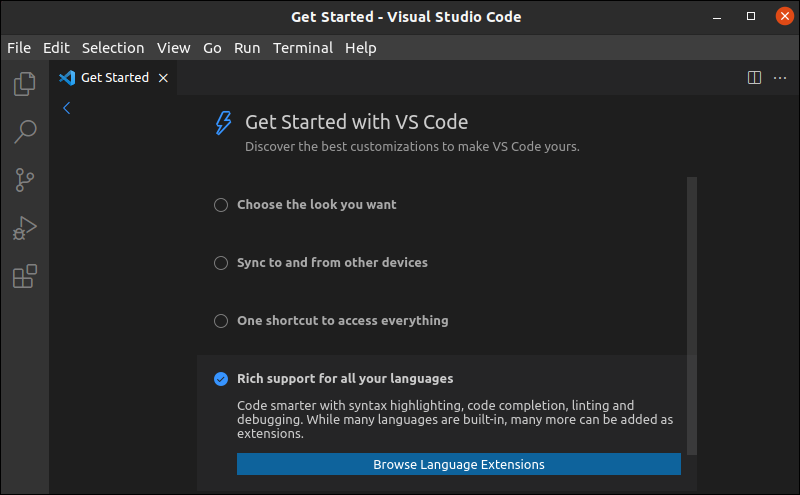
Task: Click the split editor right icon
Action: point(754,78)
